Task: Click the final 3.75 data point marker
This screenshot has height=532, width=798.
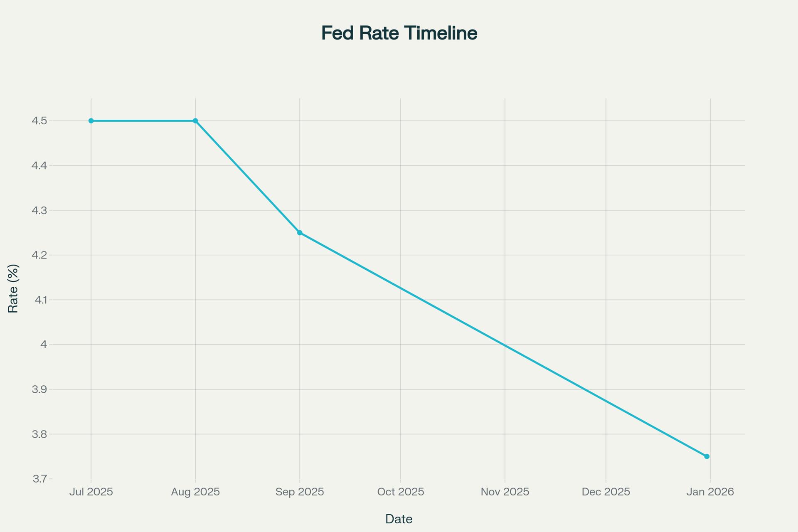Action: point(707,456)
